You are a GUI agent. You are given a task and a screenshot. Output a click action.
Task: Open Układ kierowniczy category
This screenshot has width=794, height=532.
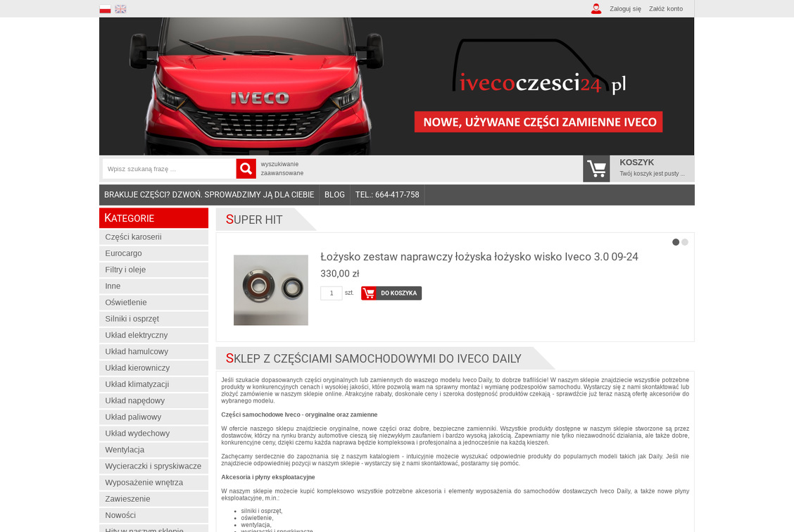pos(153,368)
